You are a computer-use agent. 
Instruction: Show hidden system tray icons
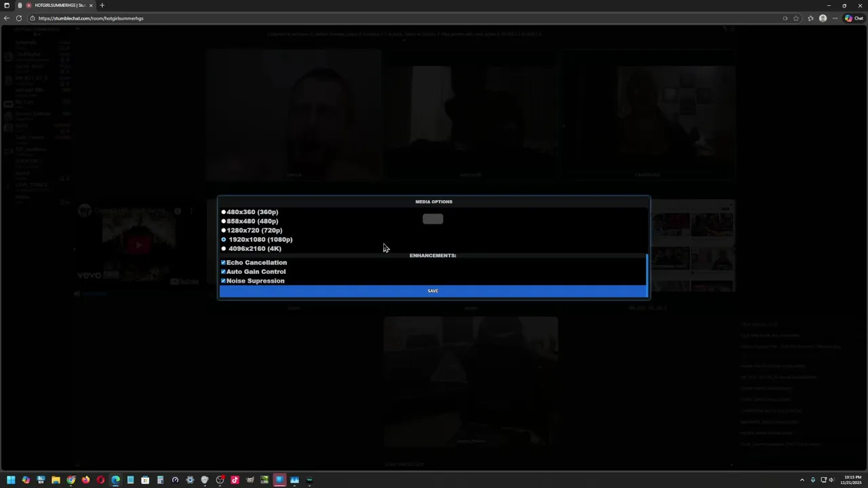802,480
